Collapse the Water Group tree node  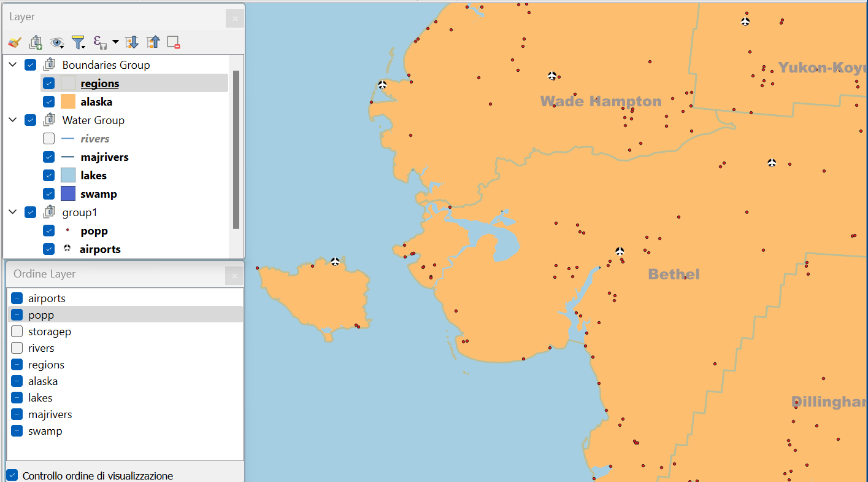pyautogui.click(x=13, y=120)
